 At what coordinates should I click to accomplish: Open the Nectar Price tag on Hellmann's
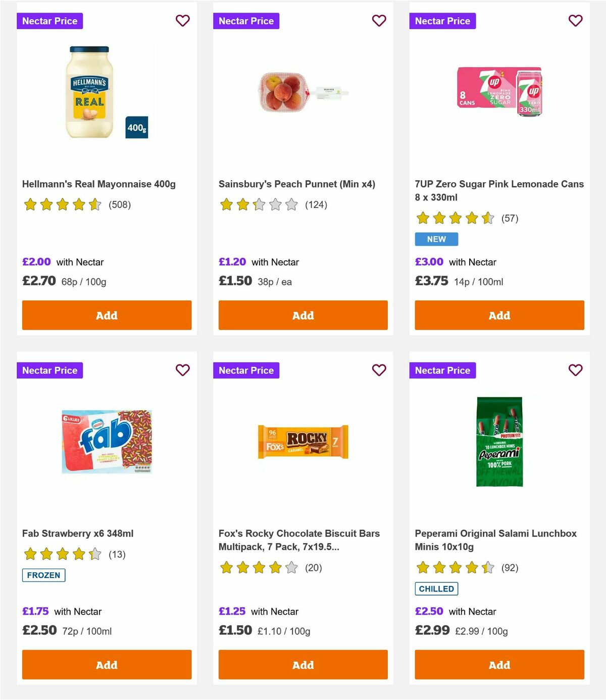pos(50,21)
